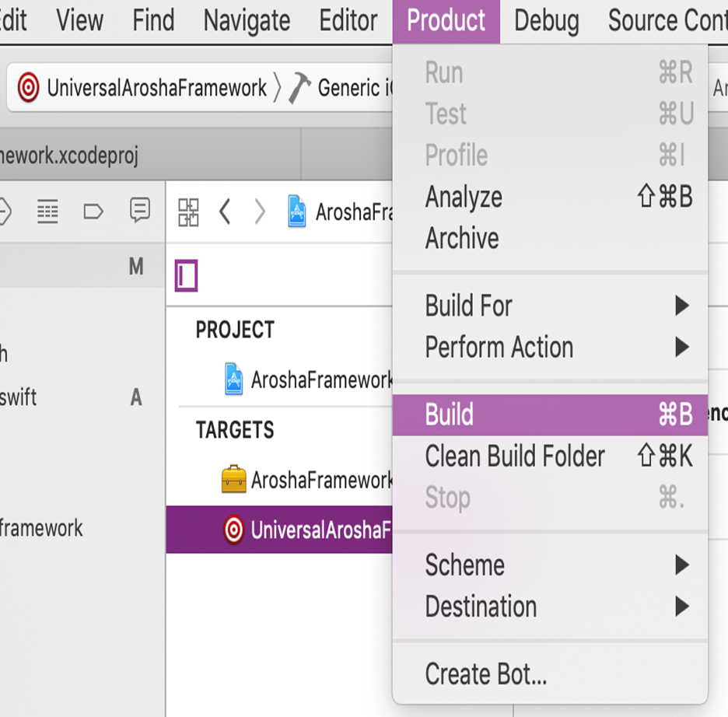This screenshot has height=717, width=728.
Task: Open the Navigate menu
Action: 247,21
